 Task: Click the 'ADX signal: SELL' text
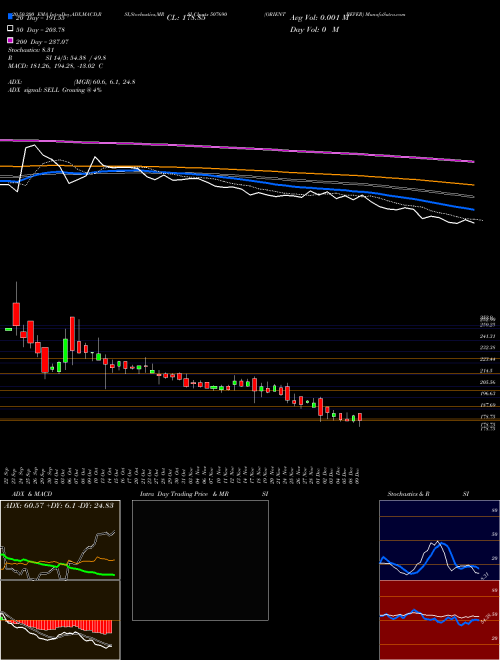coord(34,90)
